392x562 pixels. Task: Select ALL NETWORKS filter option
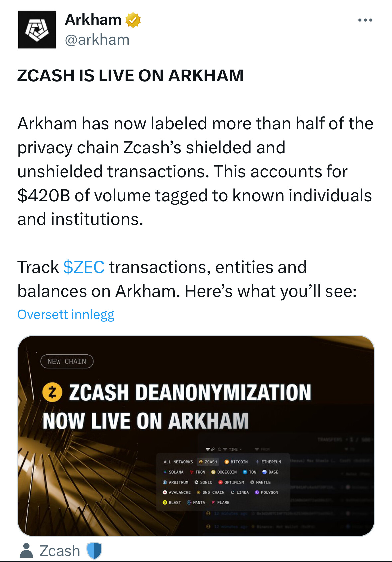178,462
